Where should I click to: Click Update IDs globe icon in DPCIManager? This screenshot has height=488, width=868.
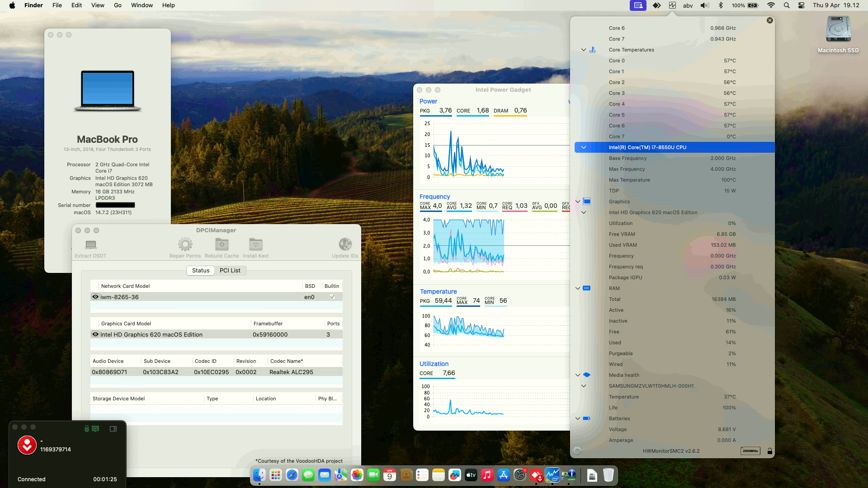pyautogui.click(x=345, y=244)
